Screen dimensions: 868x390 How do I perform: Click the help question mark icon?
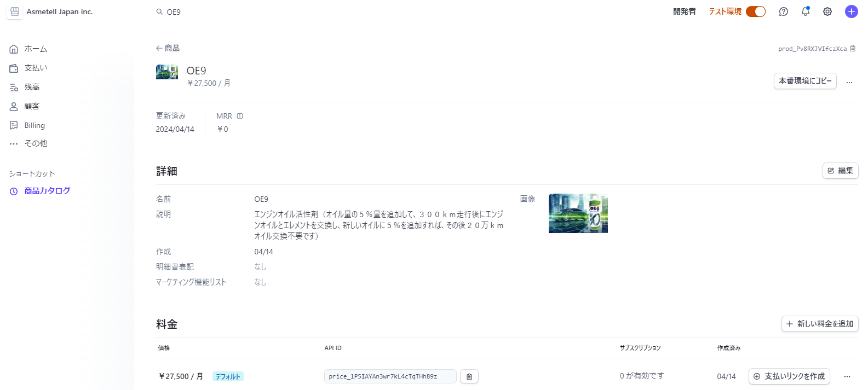click(x=783, y=11)
